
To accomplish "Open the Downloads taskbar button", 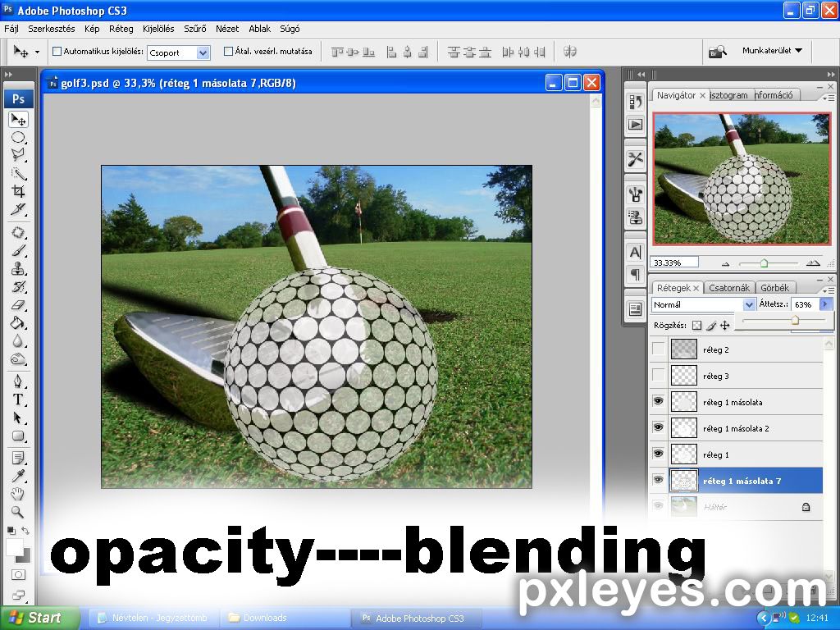I will (x=284, y=618).
